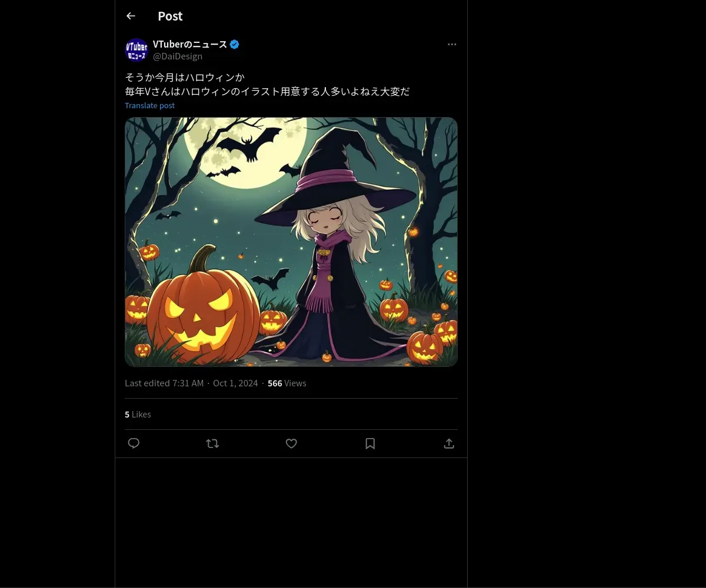Image resolution: width=706 pixels, height=588 pixels.
Task: Click the Translate post link
Action: (149, 105)
